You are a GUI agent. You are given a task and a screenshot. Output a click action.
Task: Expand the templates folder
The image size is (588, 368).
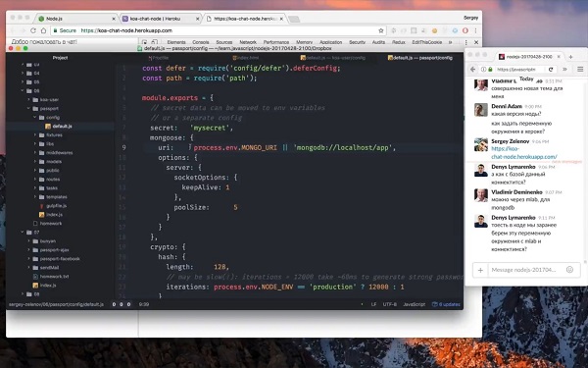coord(35,197)
